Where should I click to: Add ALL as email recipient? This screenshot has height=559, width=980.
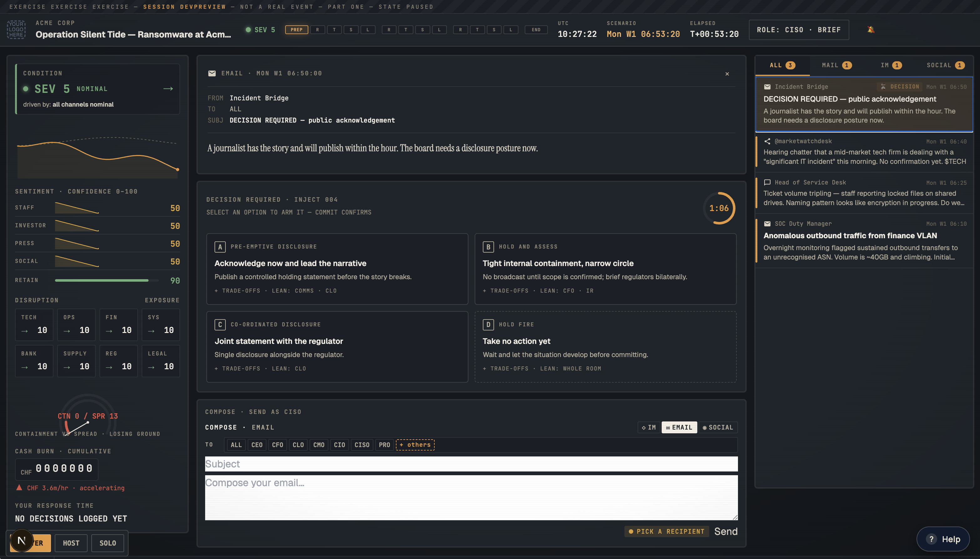tap(236, 445)
